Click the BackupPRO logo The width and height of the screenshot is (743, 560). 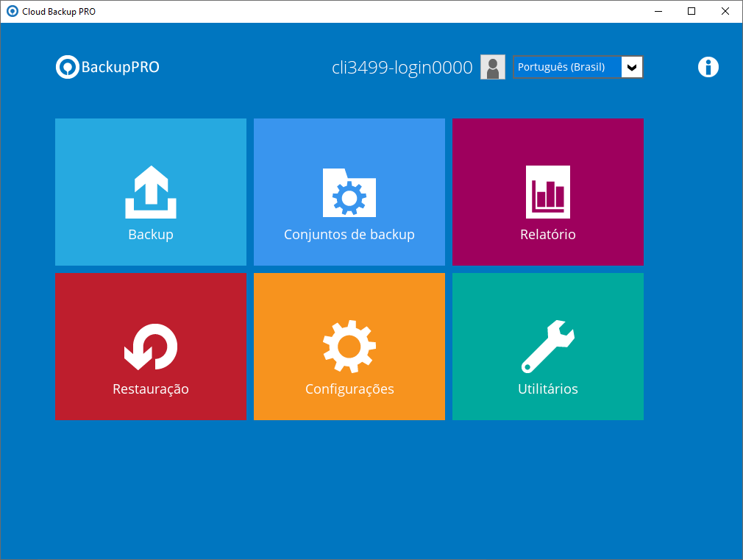[108, 67]
